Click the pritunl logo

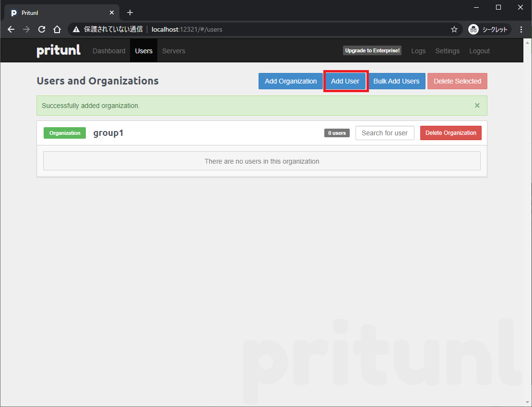[59, 50]
